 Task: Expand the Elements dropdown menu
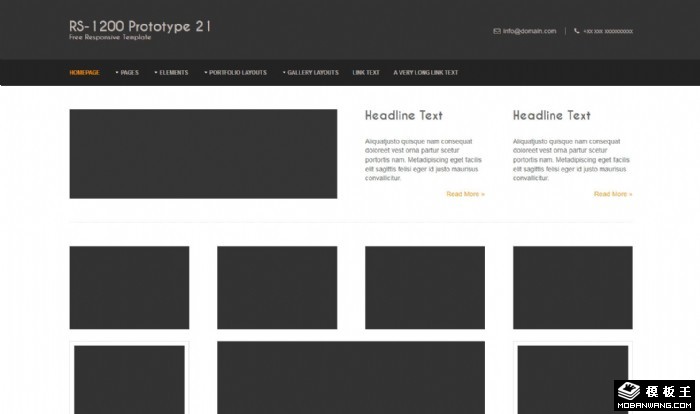(171, 72)
